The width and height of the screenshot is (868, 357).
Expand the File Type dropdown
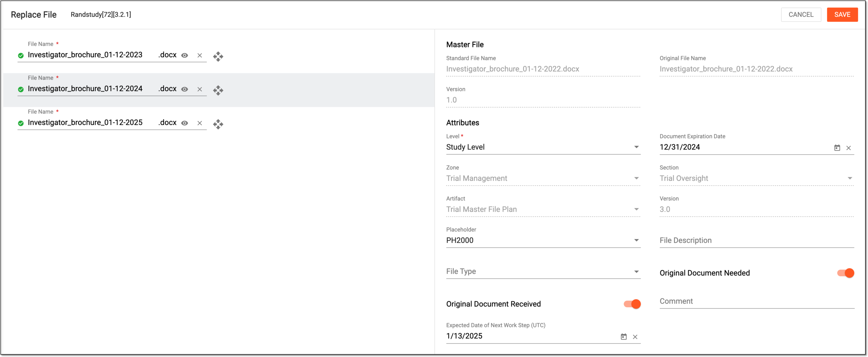tap(543, 272)
